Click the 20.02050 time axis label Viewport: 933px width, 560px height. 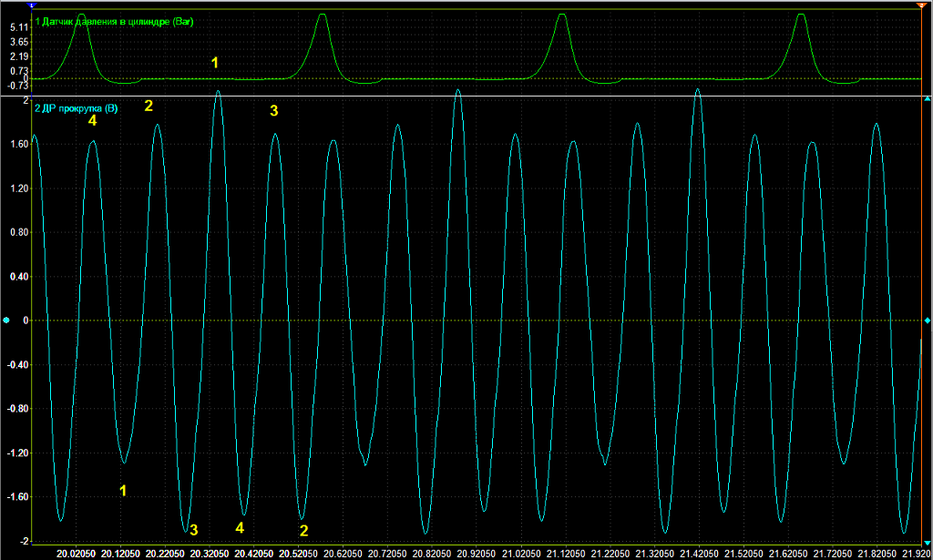click(x=77, y=554)
